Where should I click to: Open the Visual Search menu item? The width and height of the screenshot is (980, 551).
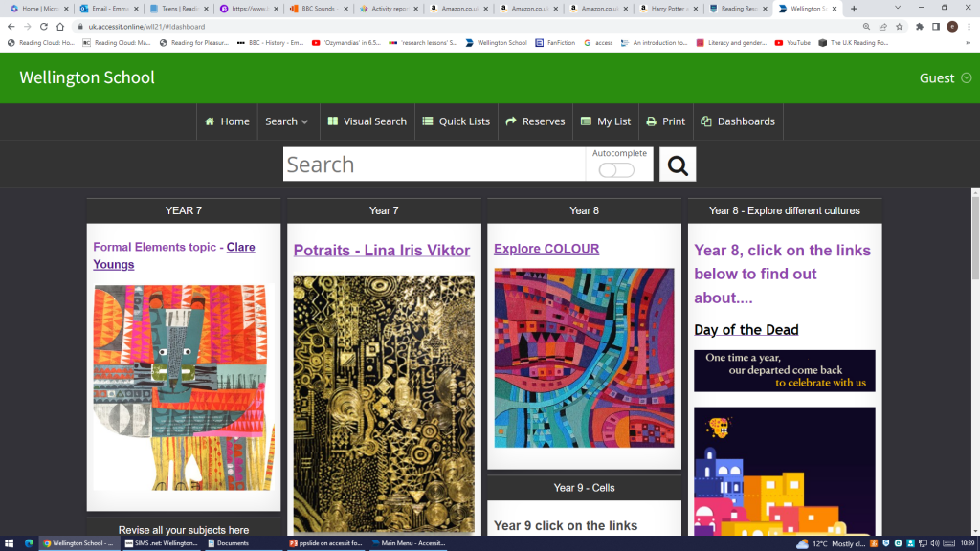[367, 121]
